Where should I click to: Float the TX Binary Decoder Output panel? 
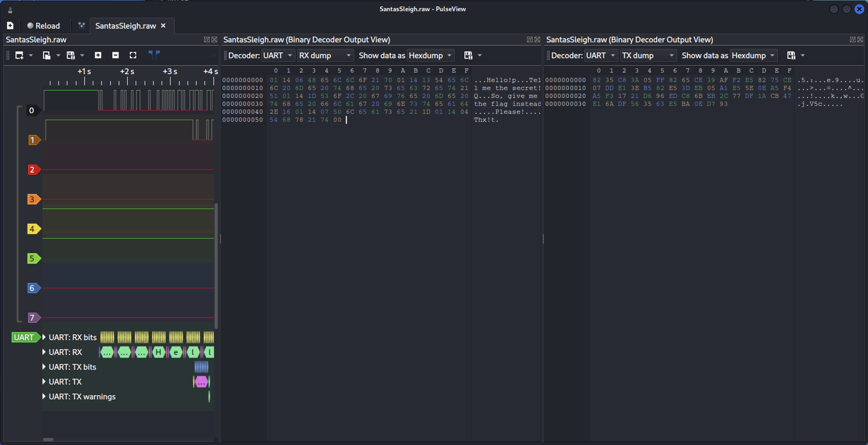coord(852,39)
